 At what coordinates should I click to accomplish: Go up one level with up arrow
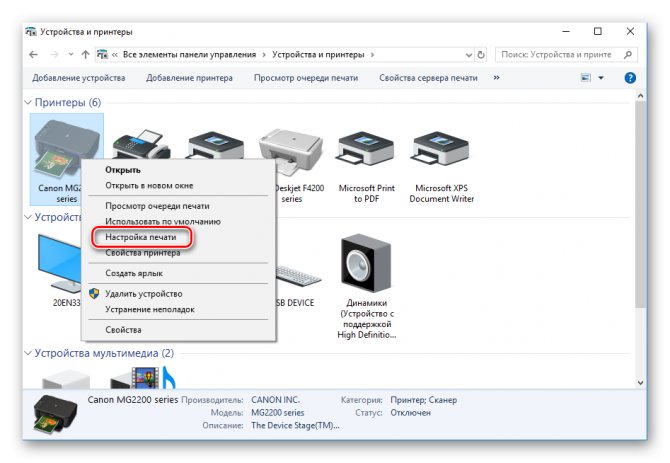tap(85, 55)
